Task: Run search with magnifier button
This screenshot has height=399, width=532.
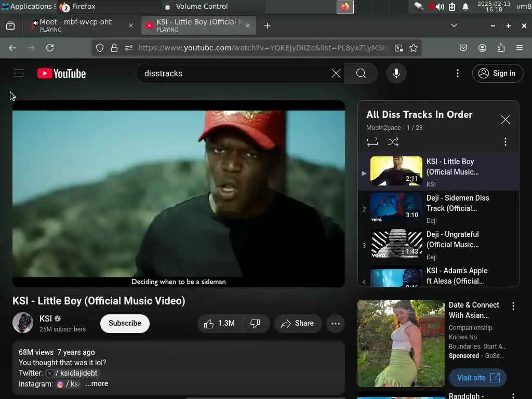Action: point(361,73)
